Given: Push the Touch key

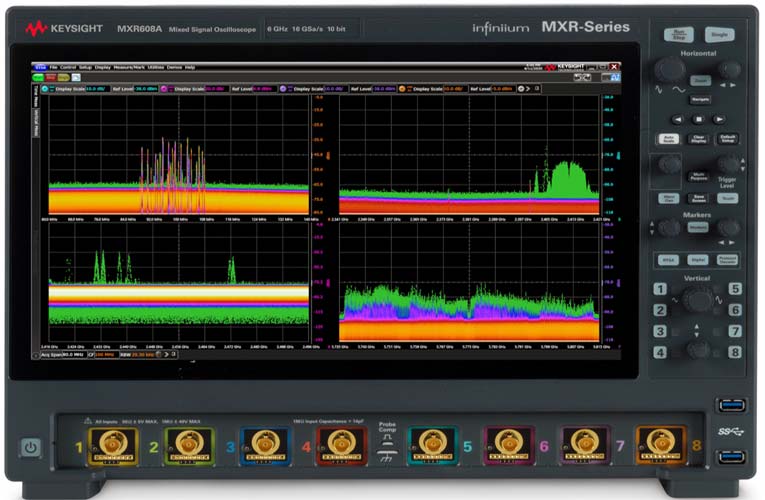Looking at the screenshot, I should (x=727, y=198).
